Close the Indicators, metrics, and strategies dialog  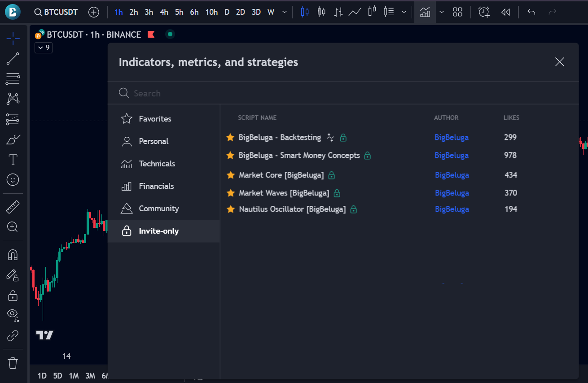click(x=559, y=62)
